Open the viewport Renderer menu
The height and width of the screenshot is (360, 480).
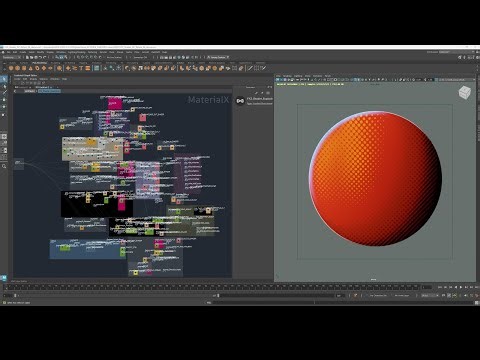coord(317,76)
